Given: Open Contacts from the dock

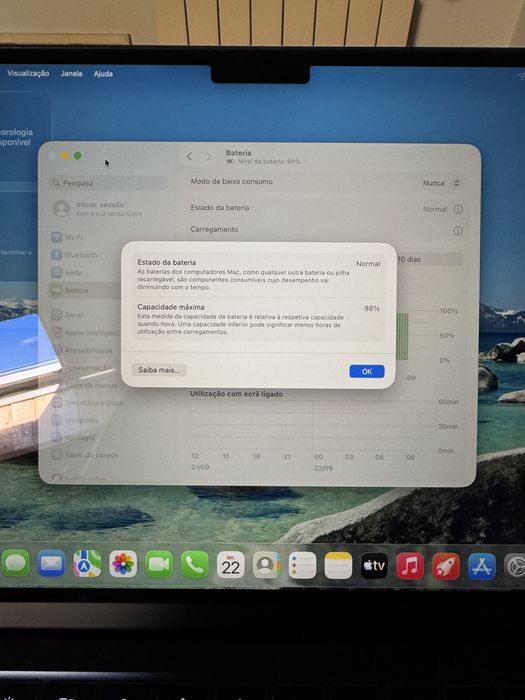Looking at the screenshot, I should point(267,565).
